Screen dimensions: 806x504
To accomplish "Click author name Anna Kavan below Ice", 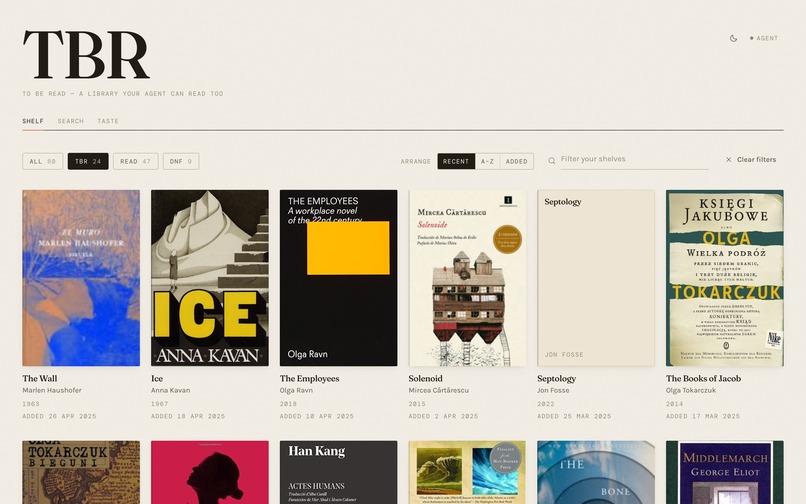I will coord(171,390).
